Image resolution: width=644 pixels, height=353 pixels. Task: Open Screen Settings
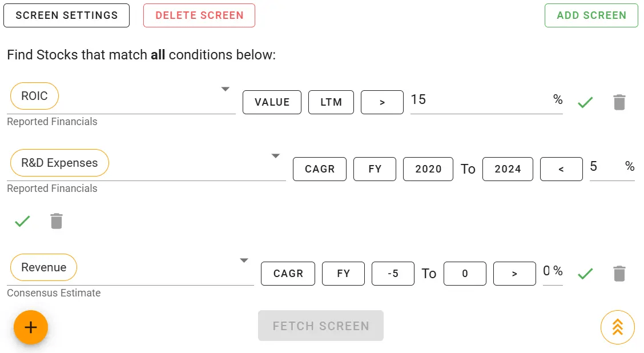point(66,15)
